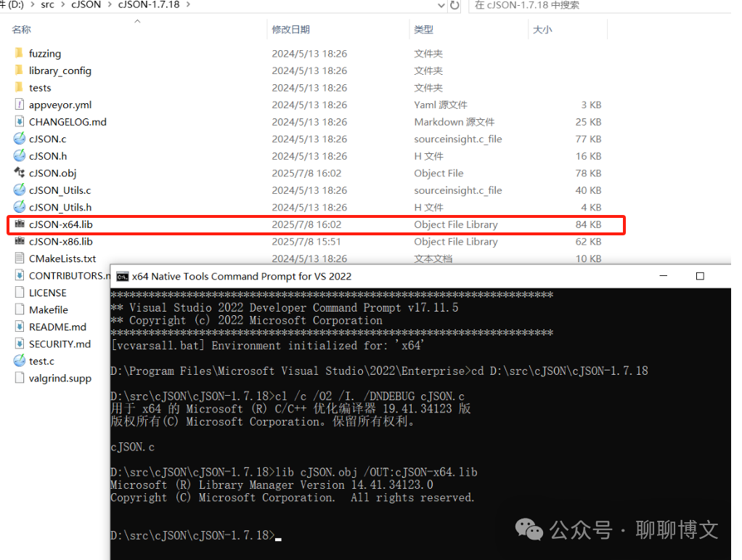This screenshot has height=560, width=742.
Task: Click the 2025/7/8 15:51 date cell
Action: [306, 241]
